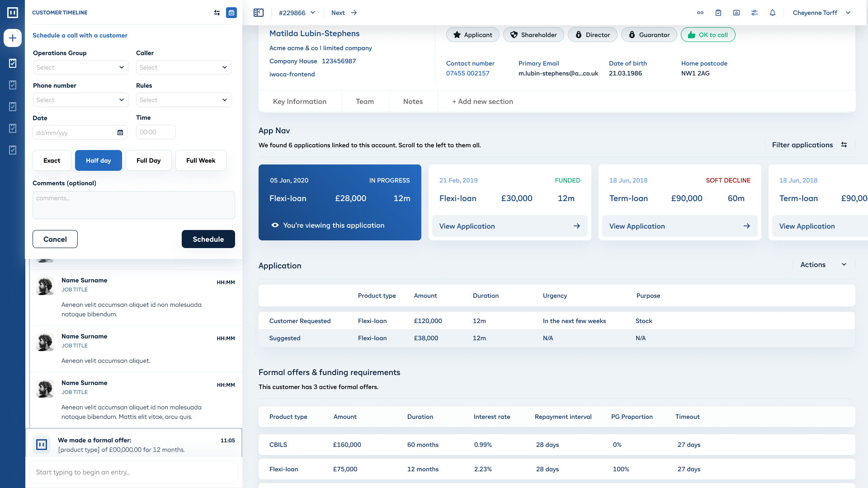Screen dimensions: 868x488
Task: Open the first clipboard task icon in sidebar
Action: (13, 63)
